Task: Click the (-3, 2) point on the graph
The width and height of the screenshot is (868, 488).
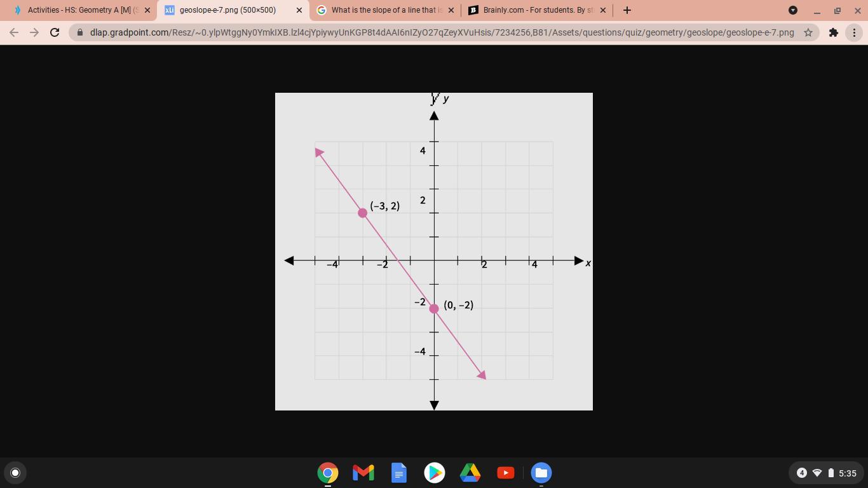Action: 363,213
